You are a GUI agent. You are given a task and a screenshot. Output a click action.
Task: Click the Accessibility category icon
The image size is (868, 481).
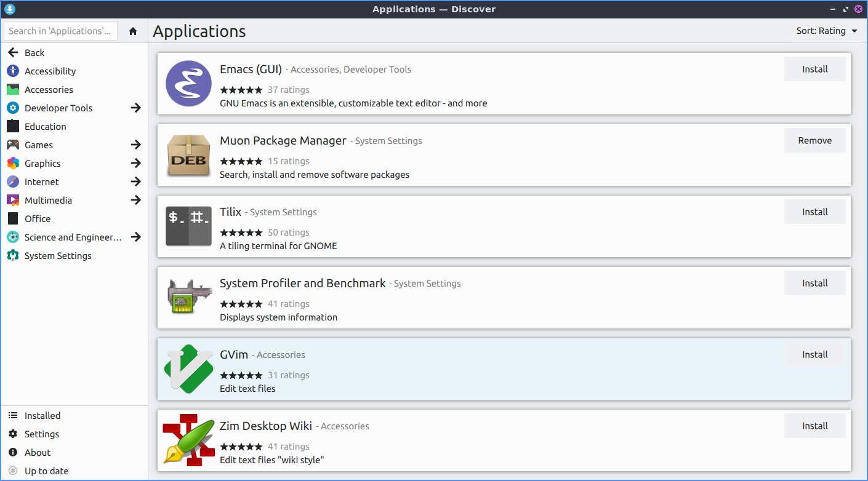coord(13,71)
